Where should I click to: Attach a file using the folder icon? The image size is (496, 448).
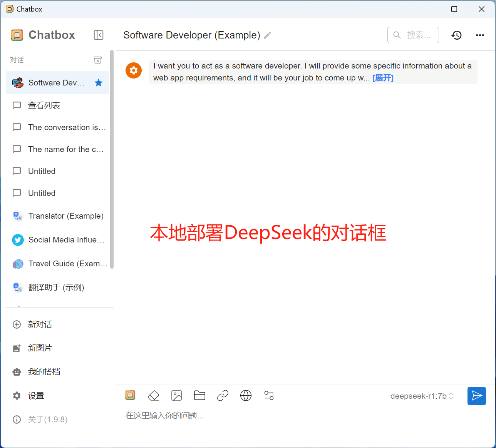point(199,396)
